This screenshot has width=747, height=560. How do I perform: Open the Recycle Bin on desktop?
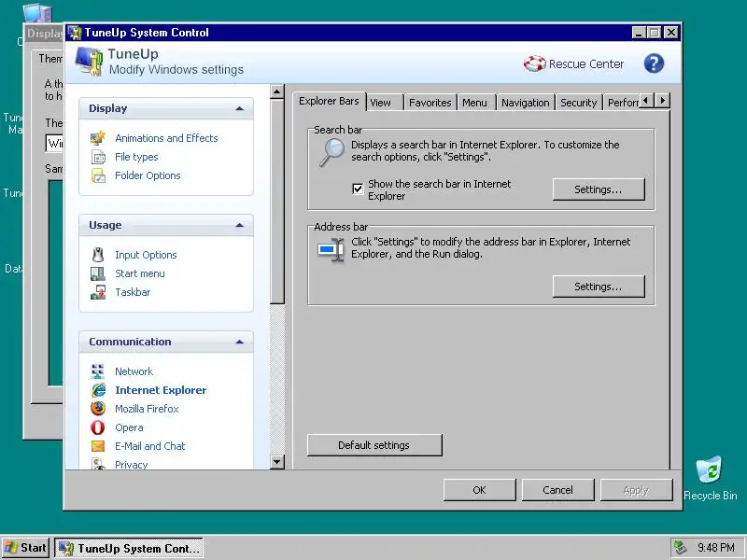(710, 478)
